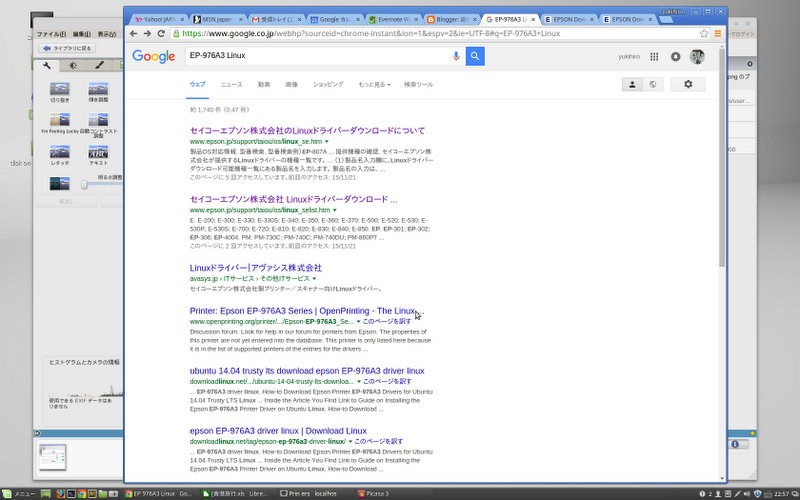Choose Picasa straighten tool 傾き調整
The width and height of the screenshot is (800, 500).
click(x=98, y=92)
